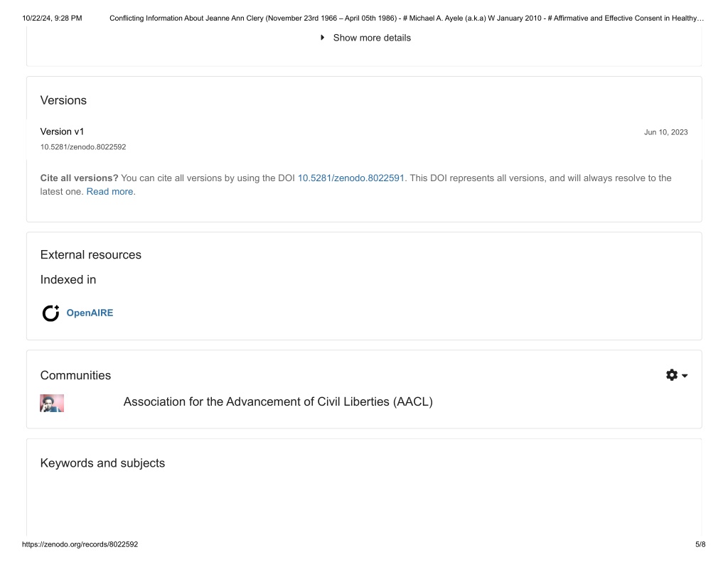
Task: Click the Indexed in subheading
Action: pyautogui.click(x=68, y=280)
